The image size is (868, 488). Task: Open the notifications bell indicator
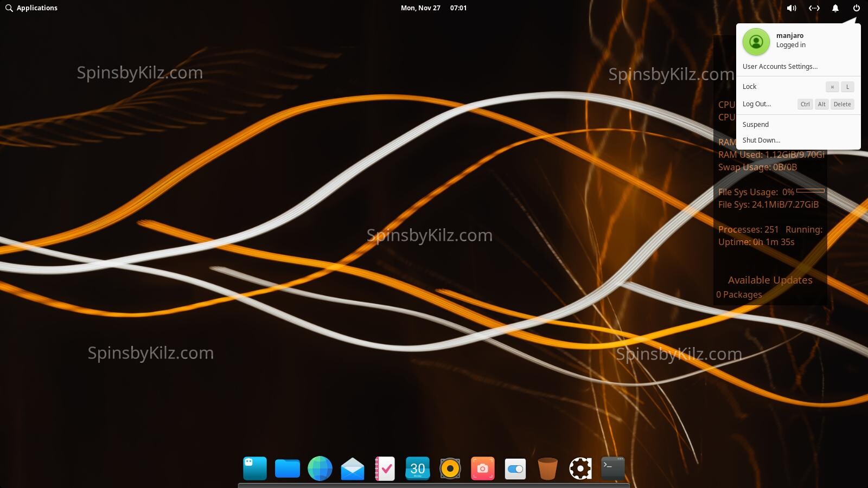tap(835, 8)
